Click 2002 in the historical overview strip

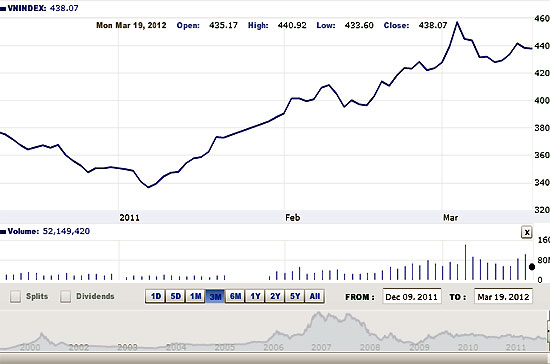pyautogui.click(x=79, y=347)
